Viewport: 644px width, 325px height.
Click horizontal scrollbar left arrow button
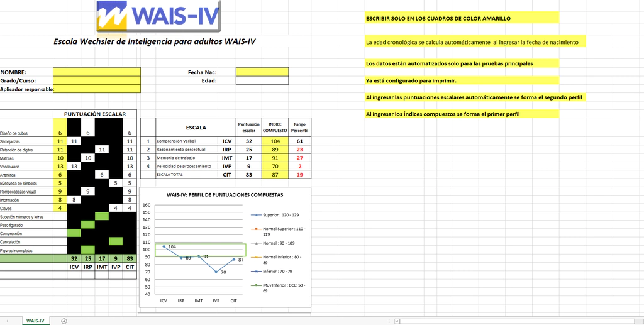(397, 321)
